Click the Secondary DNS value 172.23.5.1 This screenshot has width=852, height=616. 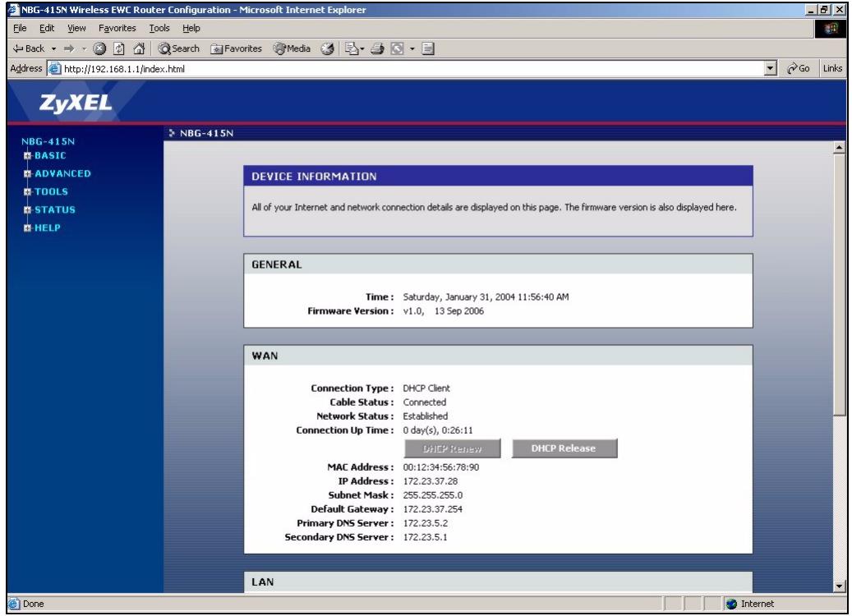[x=425, y=538]
